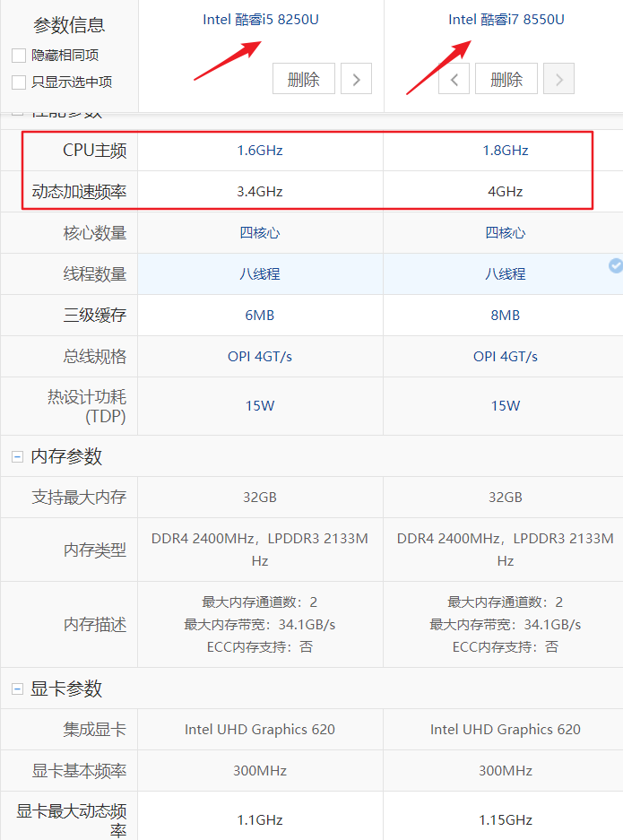This screenshot has height=840, width=623.
Task: Click the blue check icon on 线程数量 row
Action: (x=616, y=265)
